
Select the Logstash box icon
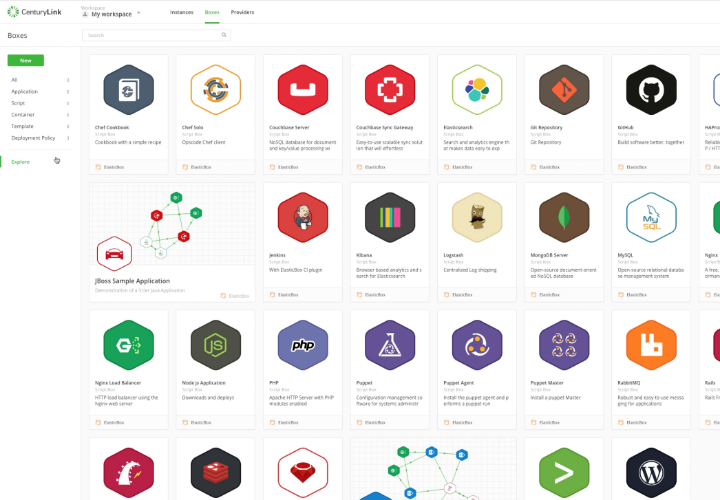pos(477,217)
